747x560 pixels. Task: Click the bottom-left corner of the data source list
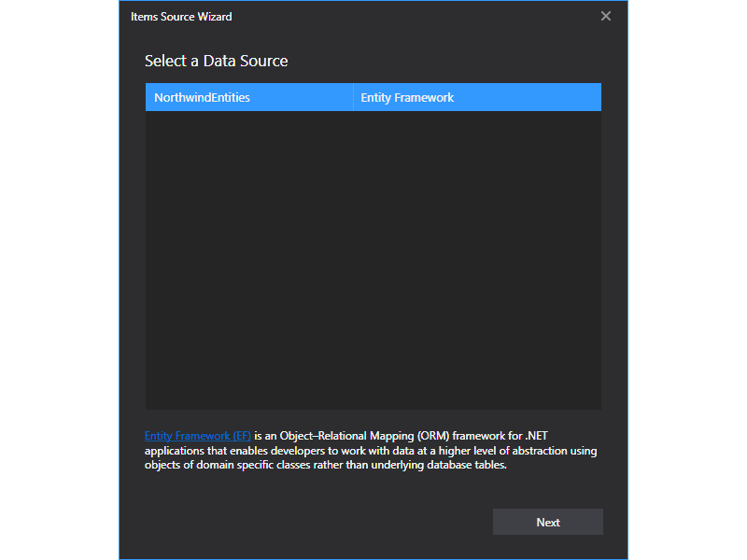point(151,403)
